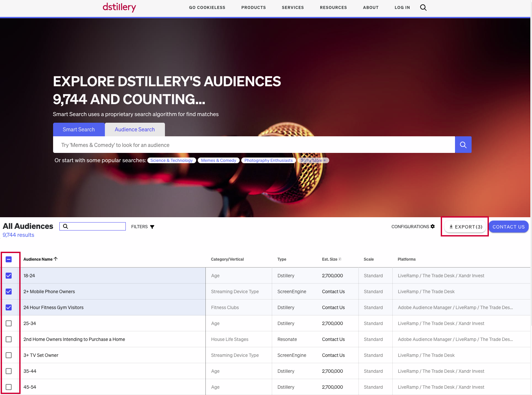Open the Resources menu

[x=333, y=8]
